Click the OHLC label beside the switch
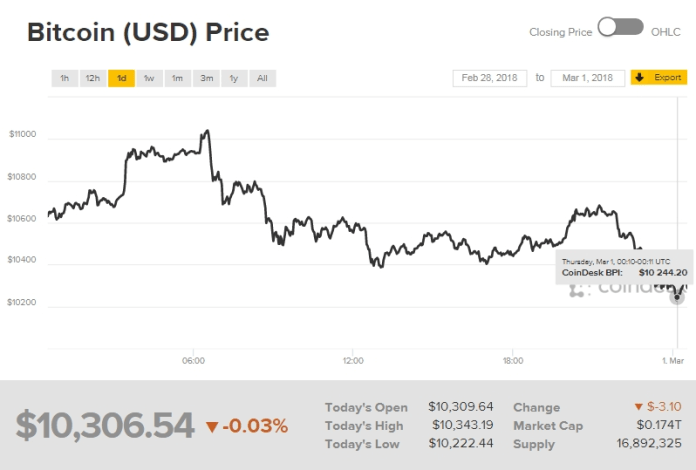 coord(667,32)
